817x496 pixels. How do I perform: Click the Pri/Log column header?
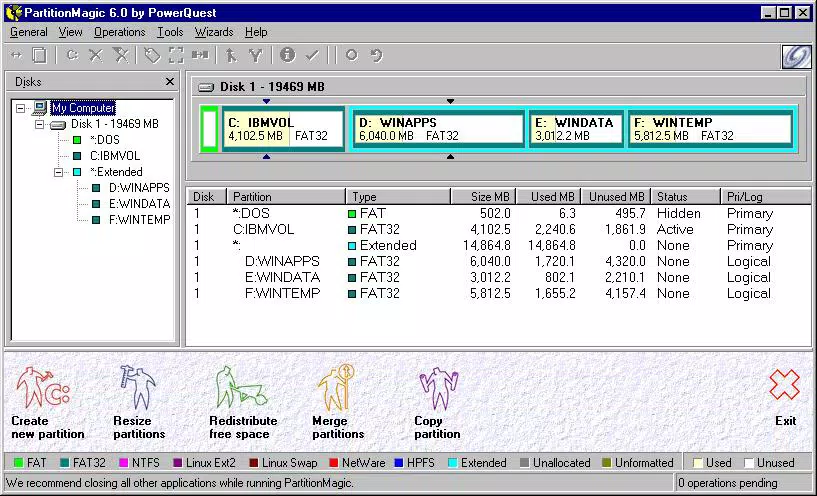click(765, 197)
